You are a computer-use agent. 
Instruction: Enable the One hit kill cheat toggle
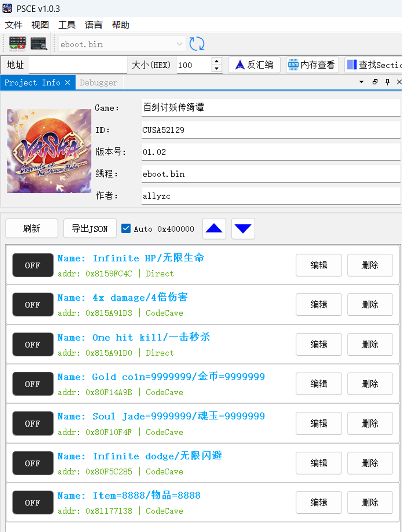coord(33,345)
